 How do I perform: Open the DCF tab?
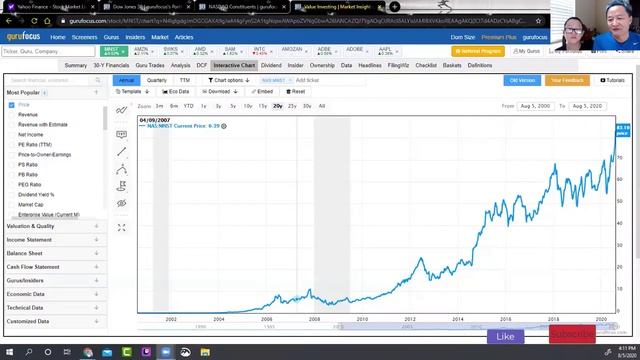coord(202,65)
